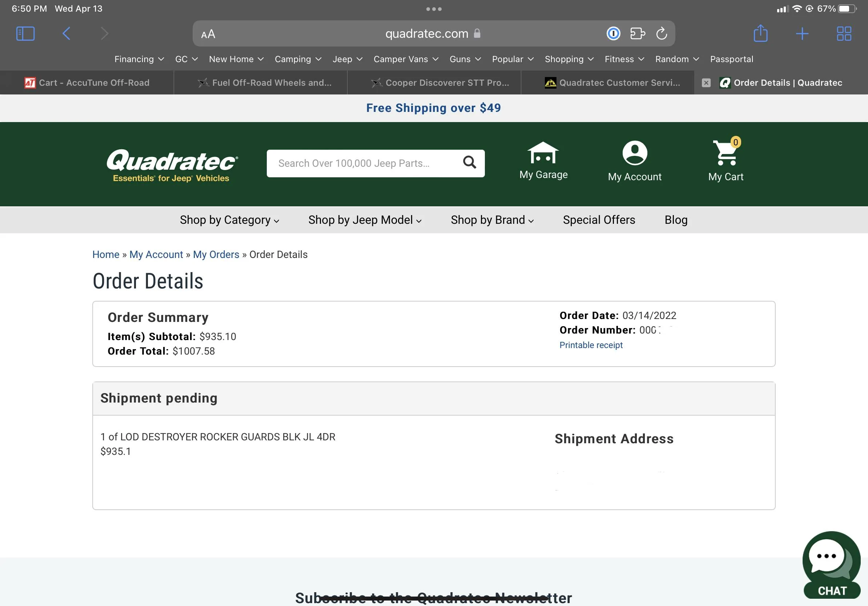Open the three-dot multitasking menu
The image size is (868, 606).
coord(434,9)
